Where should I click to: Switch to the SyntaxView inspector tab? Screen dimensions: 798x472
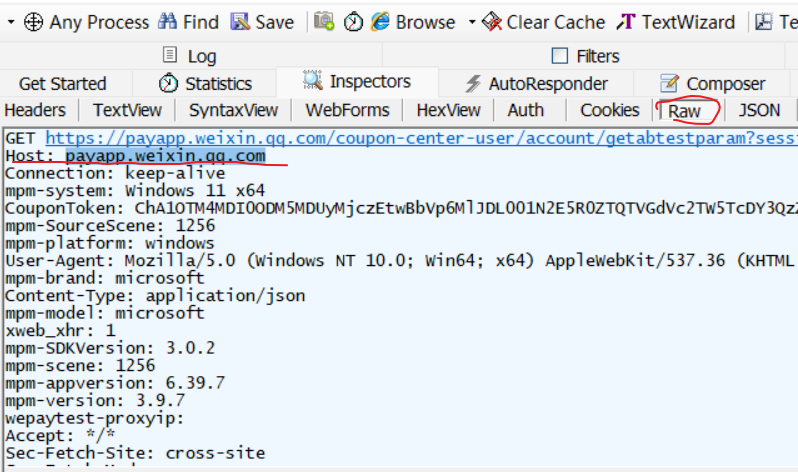pyautogui.click(x=234, y=110)
